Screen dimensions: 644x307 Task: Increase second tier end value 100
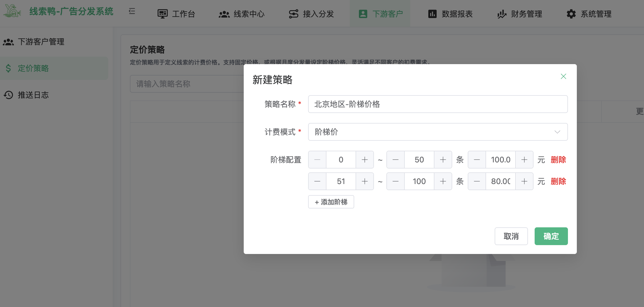click(443, 181)
